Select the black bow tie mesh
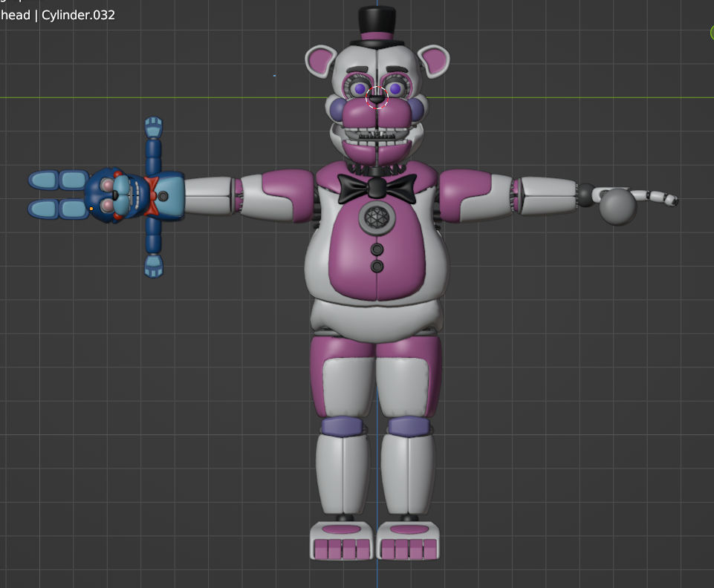 pyautogui.click(x=377, y=188)
